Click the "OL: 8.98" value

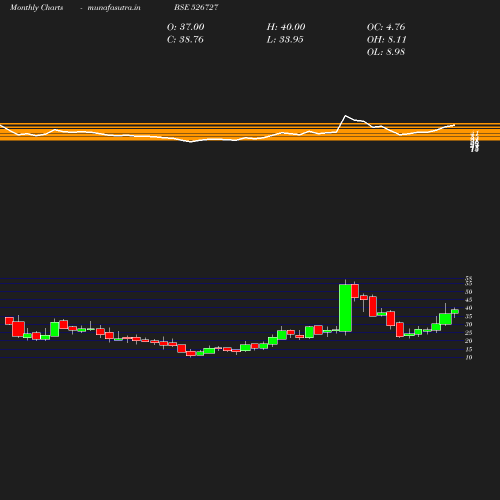point(386,52)
